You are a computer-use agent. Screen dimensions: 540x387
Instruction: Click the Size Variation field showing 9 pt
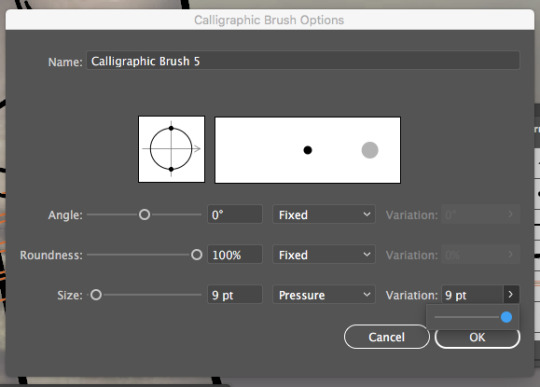pos(472,295)
